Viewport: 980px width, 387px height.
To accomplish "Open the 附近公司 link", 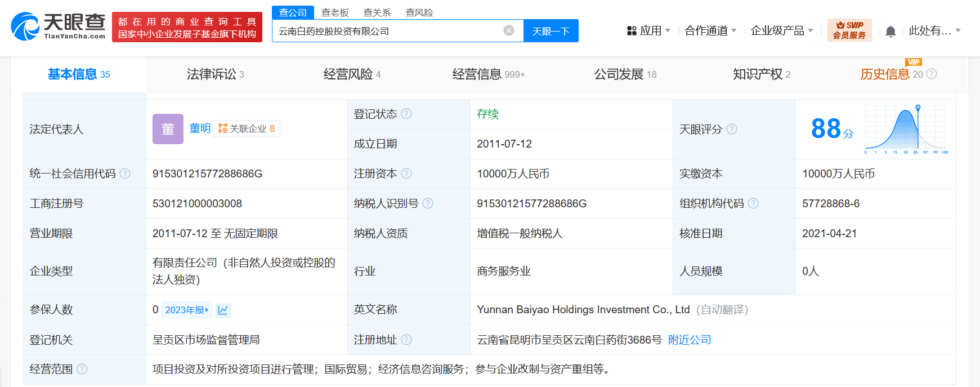I will 690,340.
